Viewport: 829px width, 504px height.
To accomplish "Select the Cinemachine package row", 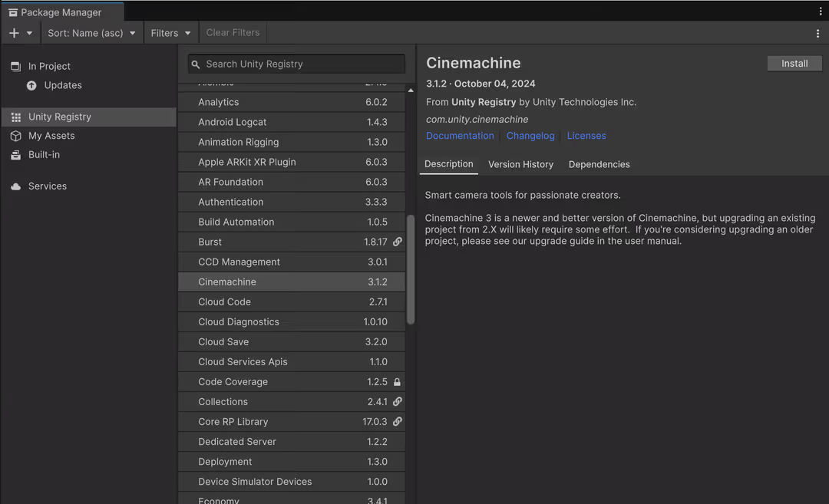I will pos(292,282).
